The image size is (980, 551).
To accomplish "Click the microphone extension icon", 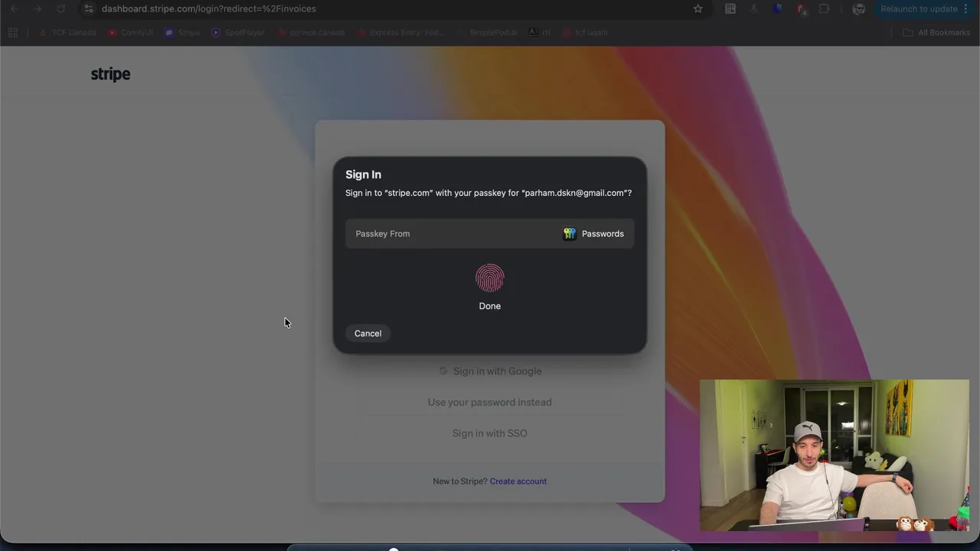I will click(754, 9).
